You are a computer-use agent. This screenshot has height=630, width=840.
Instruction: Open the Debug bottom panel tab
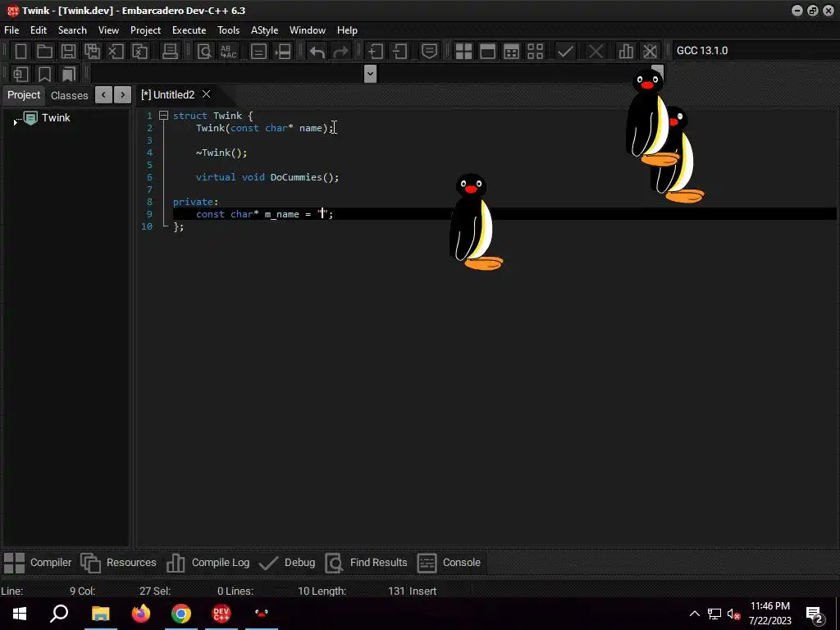(x=287, y=563)
